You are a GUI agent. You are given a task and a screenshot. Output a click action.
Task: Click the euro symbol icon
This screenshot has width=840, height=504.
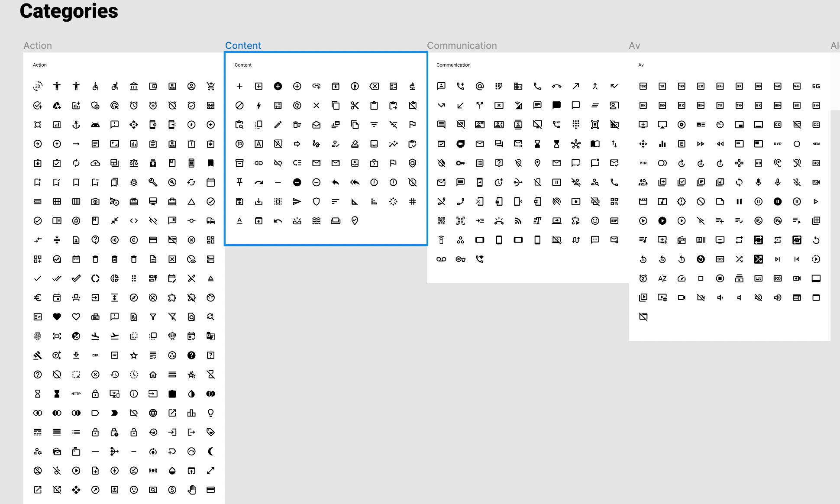pyautogui.click(x=38, y=297)
